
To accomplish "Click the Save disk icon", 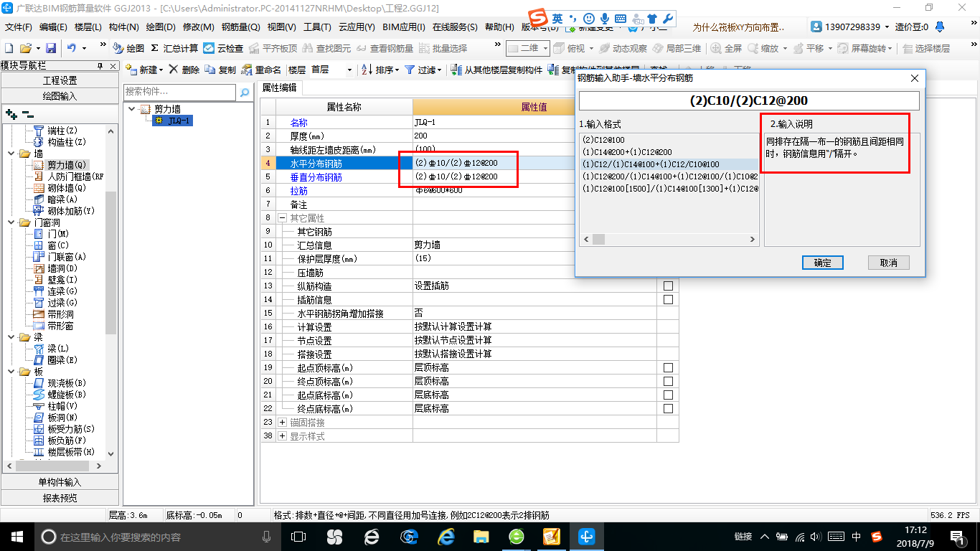I will [51, 48].
